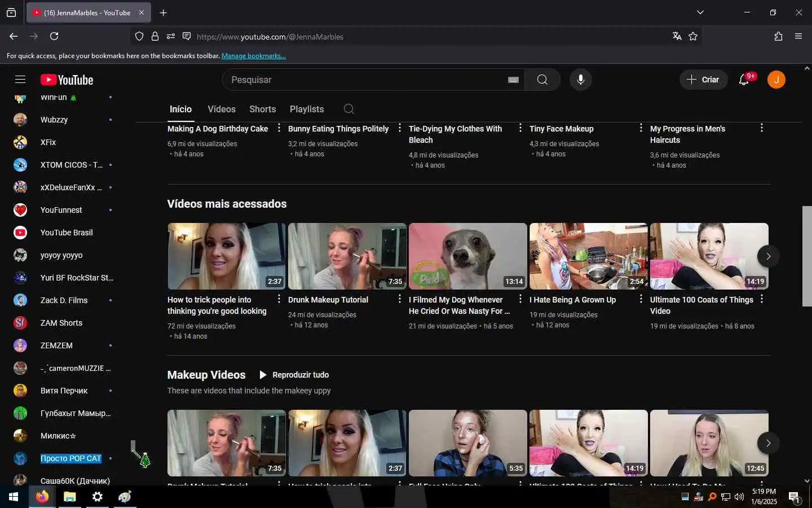
Task: Select the Início channel tab
Action: [180, 109]
